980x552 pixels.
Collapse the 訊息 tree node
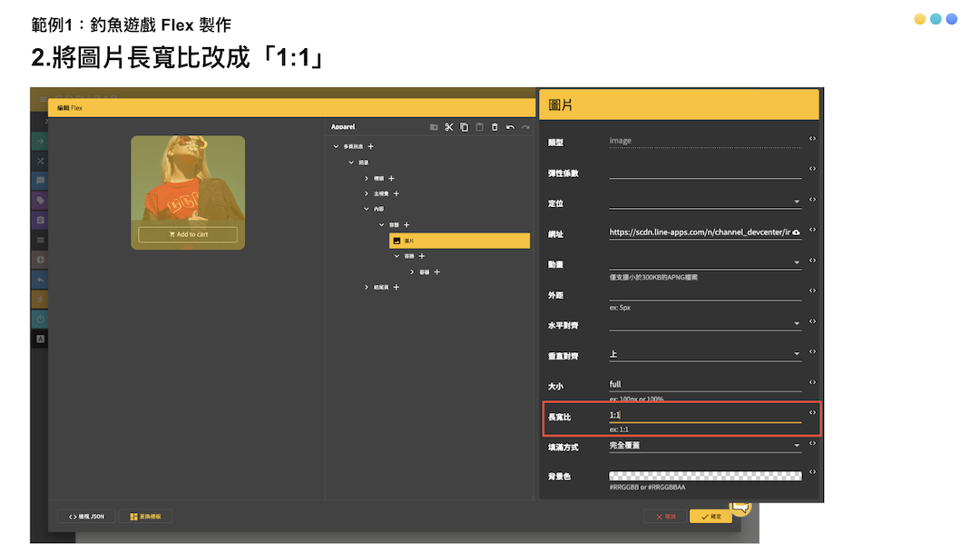click(x=351, y=163)
